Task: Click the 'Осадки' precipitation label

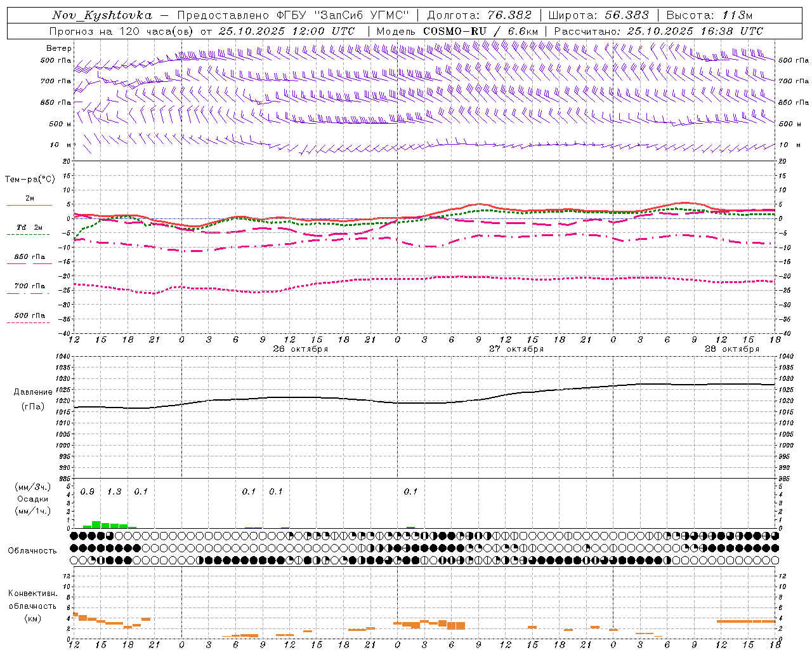Action: coord(32,499)
